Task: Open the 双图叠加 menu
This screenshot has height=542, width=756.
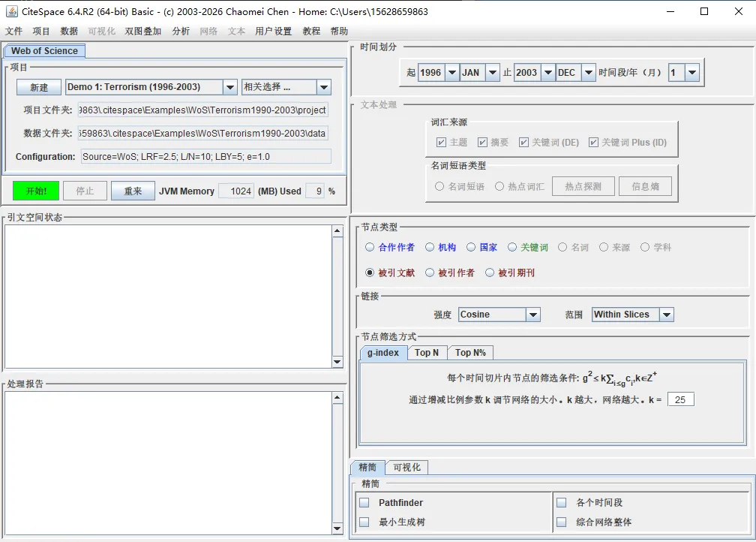Action: [142, 31]
